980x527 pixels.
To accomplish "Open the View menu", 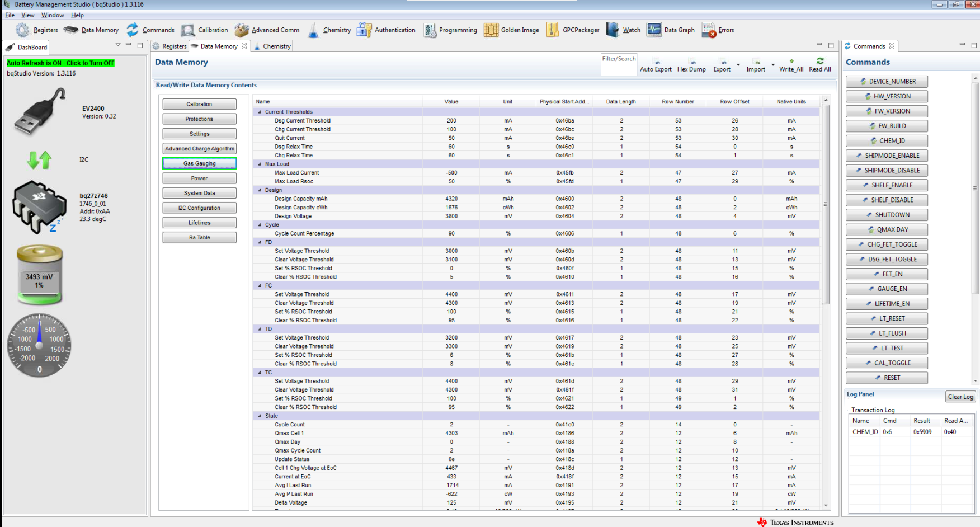I will [27, 15].
